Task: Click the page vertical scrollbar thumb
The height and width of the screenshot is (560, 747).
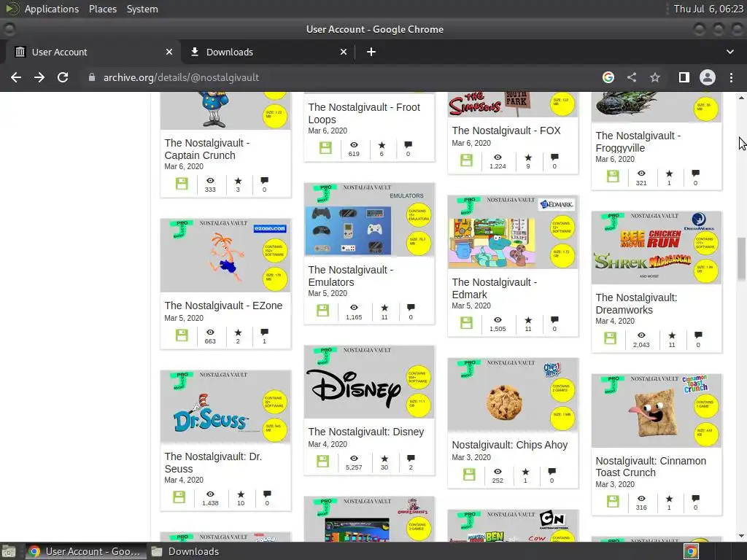Action: 741,259
